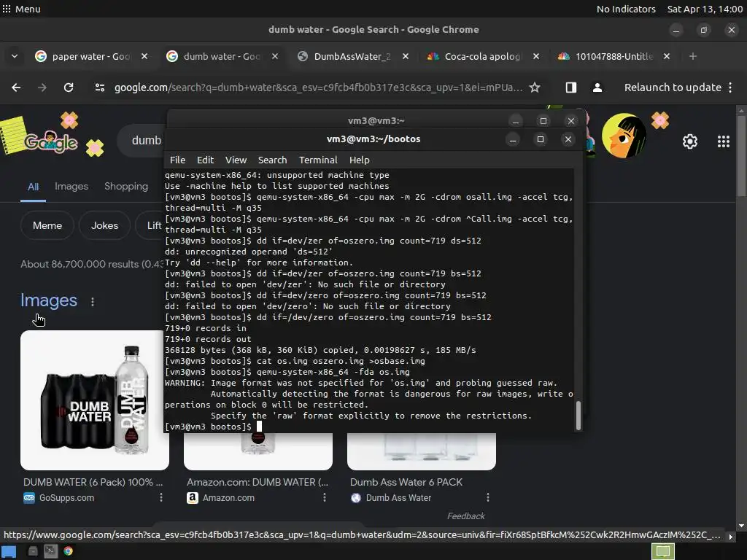Reload the current page
This screenshot has width=747, height=560.
click(x=69, y=87)
